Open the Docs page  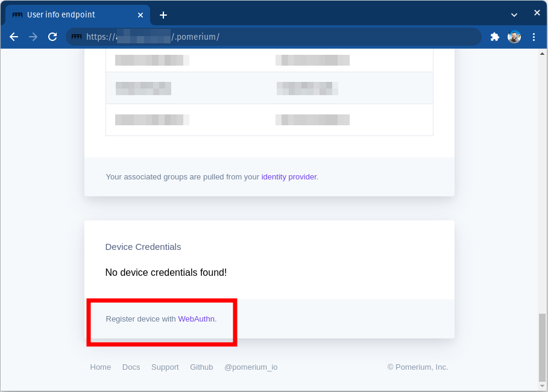131,367
